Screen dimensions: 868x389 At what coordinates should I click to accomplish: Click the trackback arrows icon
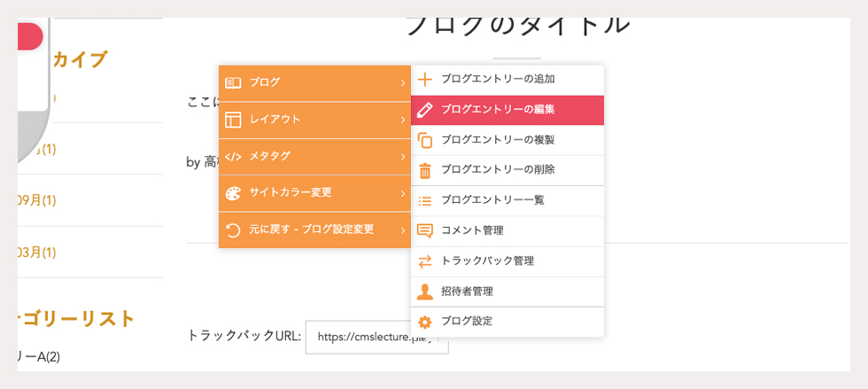(x=424, y=261)
